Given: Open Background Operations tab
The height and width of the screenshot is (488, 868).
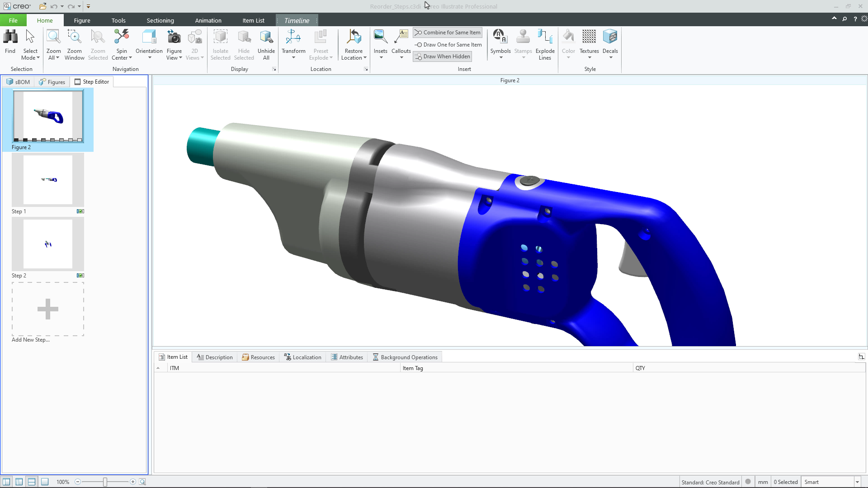Looking at the screenshot, I should pyautogui.click(x=405, y=357).
